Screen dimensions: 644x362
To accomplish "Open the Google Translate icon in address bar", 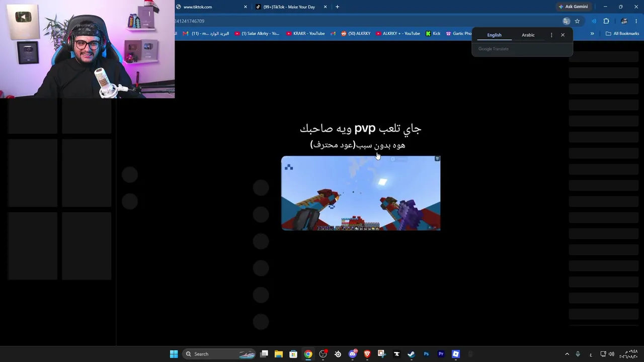I will click(567, 21).
